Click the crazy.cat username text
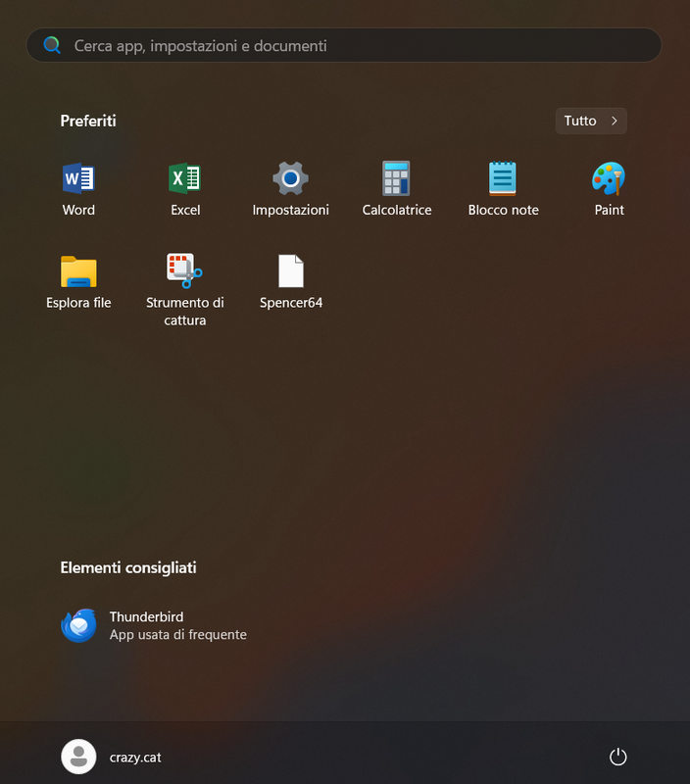This screenshot has width=690, height=784. pos(135,758)
